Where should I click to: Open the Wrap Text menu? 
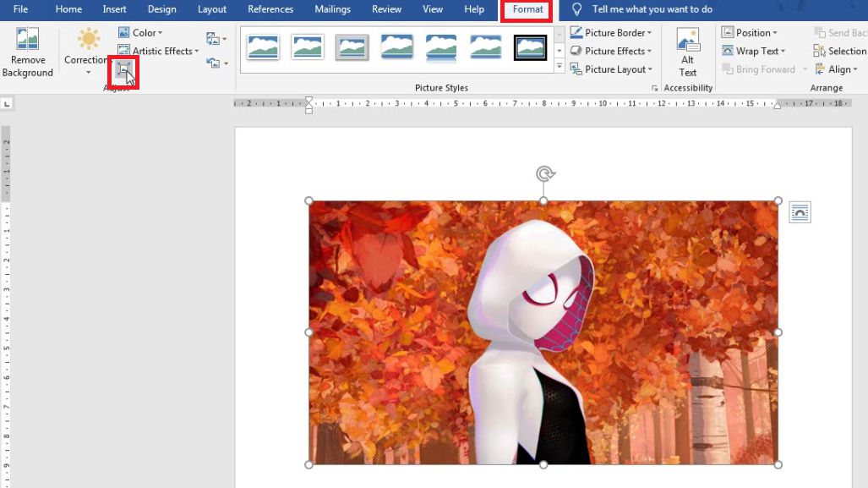(x=753, y=51)
